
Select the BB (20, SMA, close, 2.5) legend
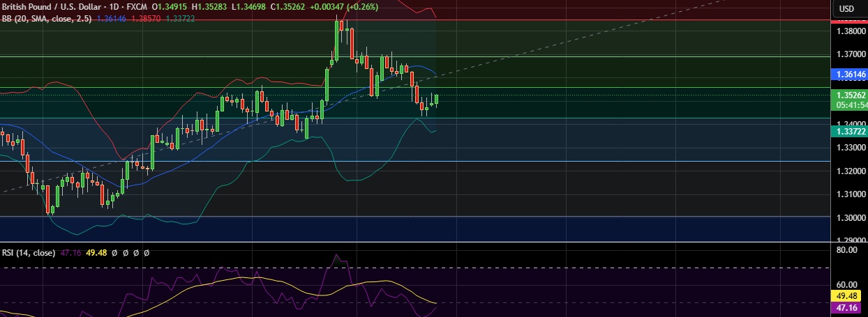[x=45, y=18]
